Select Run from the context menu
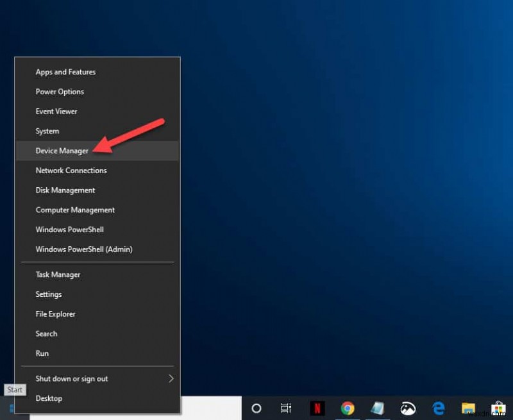 [x=42, y=353]
